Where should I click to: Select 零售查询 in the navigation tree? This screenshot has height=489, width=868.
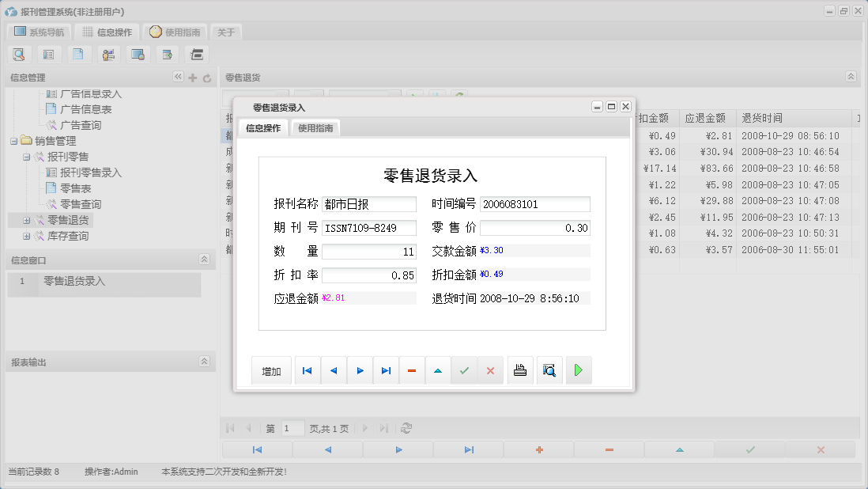click(x=81, y=204)
